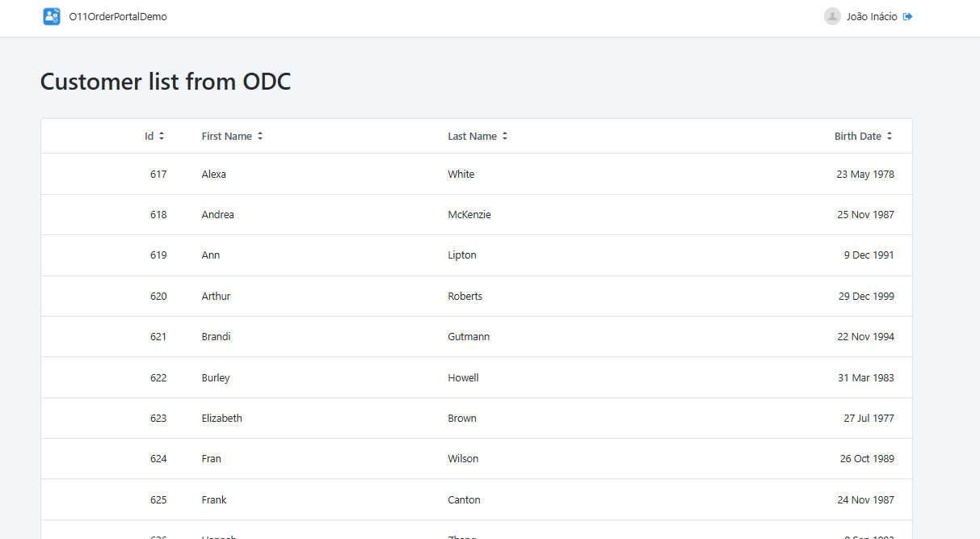980x539 pixels.
Task: Toggle sort order on the First Name column
Action: click(259, 136)
